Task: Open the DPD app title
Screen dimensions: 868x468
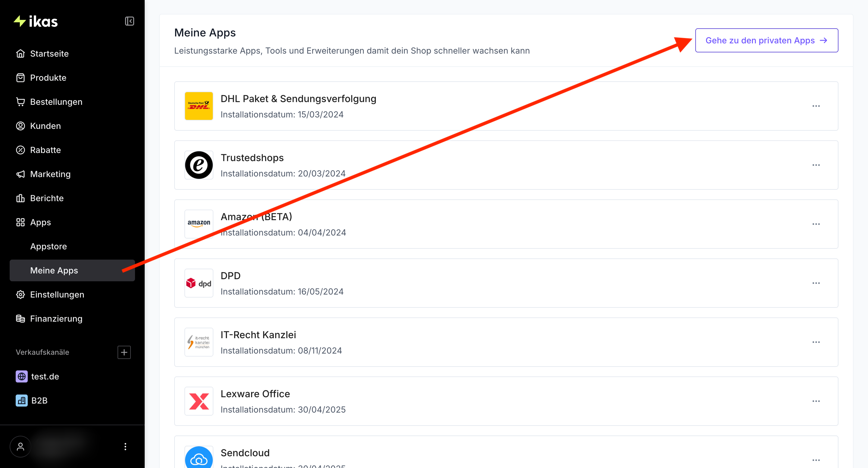Action: (x=231, y=276)
